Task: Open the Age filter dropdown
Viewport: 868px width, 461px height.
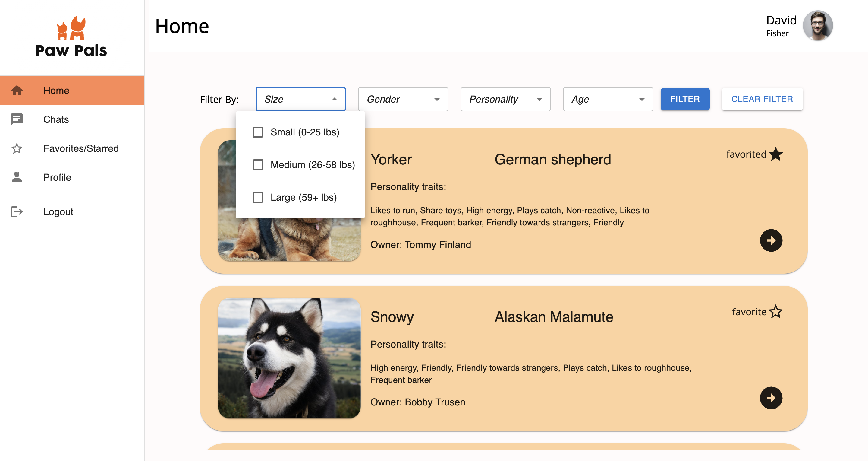Action: [x=608, y=99]
